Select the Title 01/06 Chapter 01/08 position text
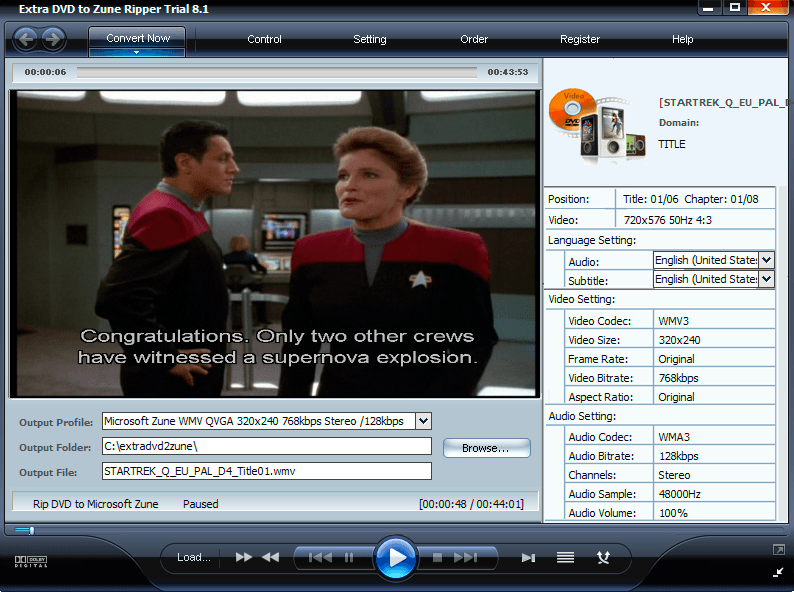 pyautogui.click(x=691, y=199)
